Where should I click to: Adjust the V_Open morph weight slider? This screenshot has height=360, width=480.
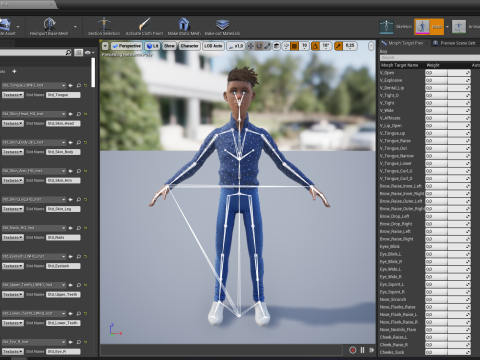pyautogui.click(x=448, y=73)
